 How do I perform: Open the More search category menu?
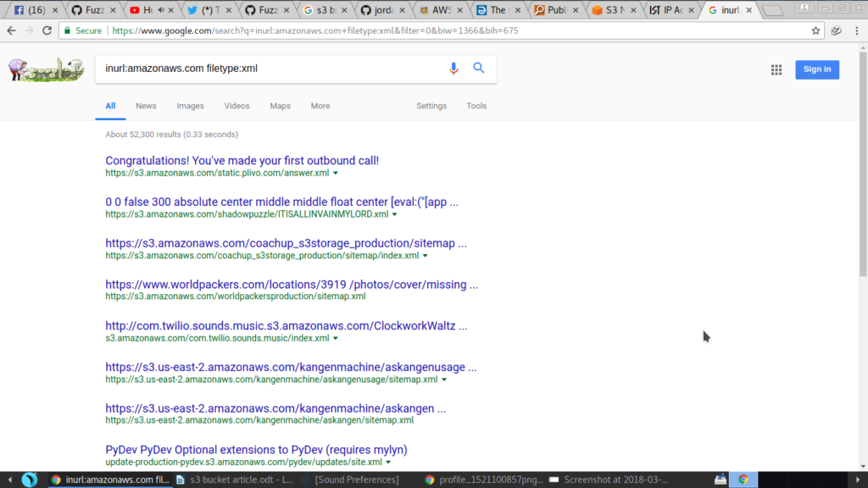(x=320, y=106)
